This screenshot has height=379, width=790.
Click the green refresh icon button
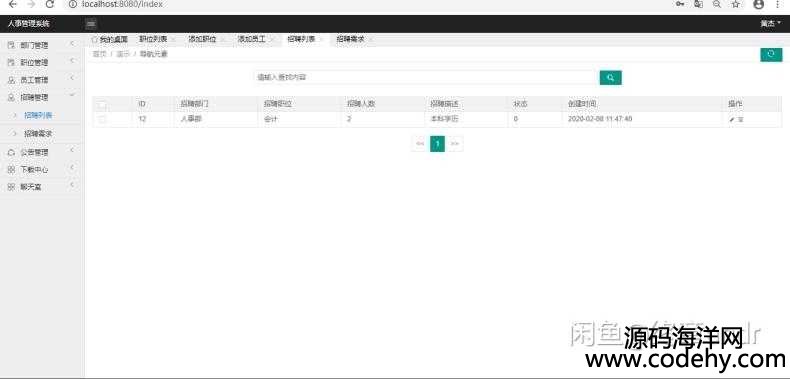tap(771, 54)
